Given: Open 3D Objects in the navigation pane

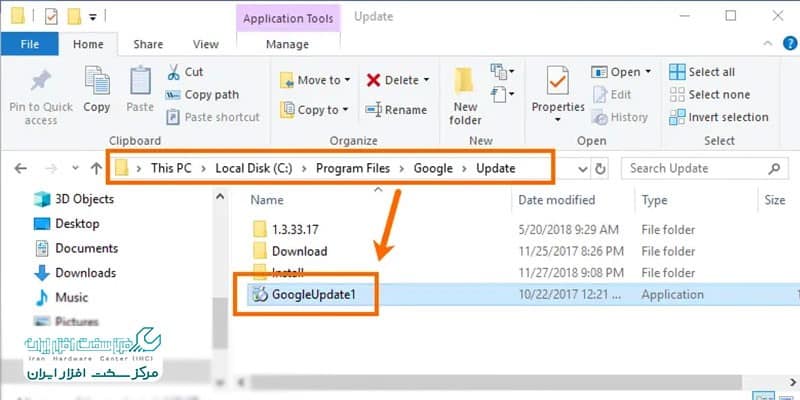Looking at the screenshot, I should pos(74,199).
